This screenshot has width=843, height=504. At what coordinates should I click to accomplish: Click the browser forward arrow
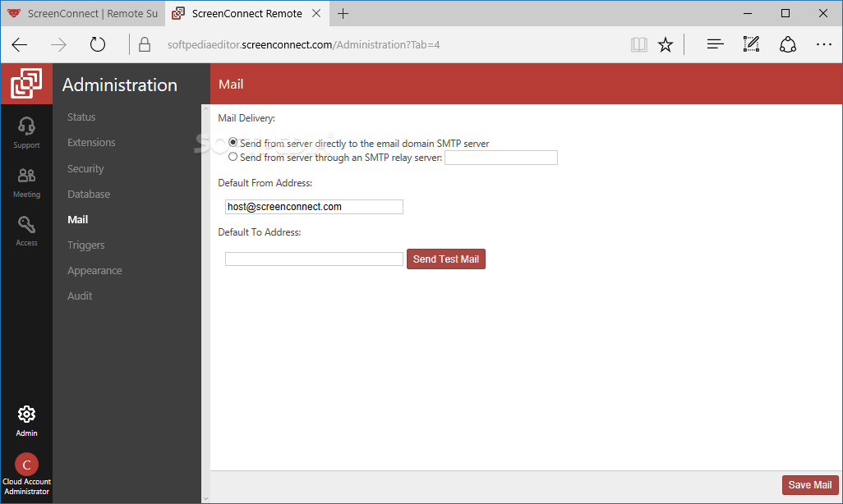tap(58, 44)
